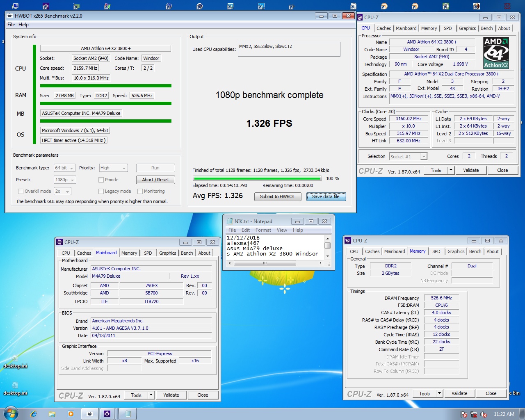Launch Internet Explorer from the taskbar
The height and width of the screenshot is (420, 525).
(x=34, y=414)
